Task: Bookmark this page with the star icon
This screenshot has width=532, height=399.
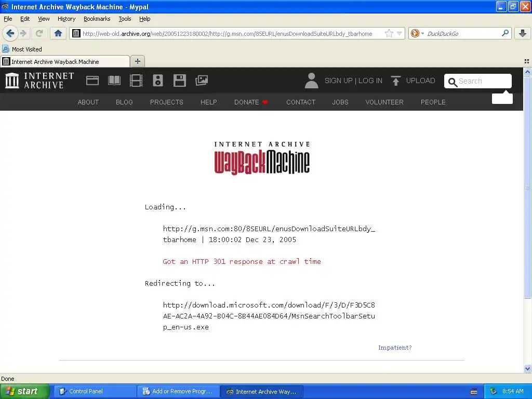Action: (389, 33)
